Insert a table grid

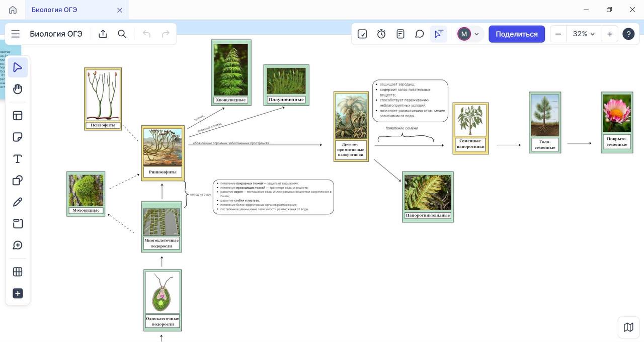click(x=18, y=272)
